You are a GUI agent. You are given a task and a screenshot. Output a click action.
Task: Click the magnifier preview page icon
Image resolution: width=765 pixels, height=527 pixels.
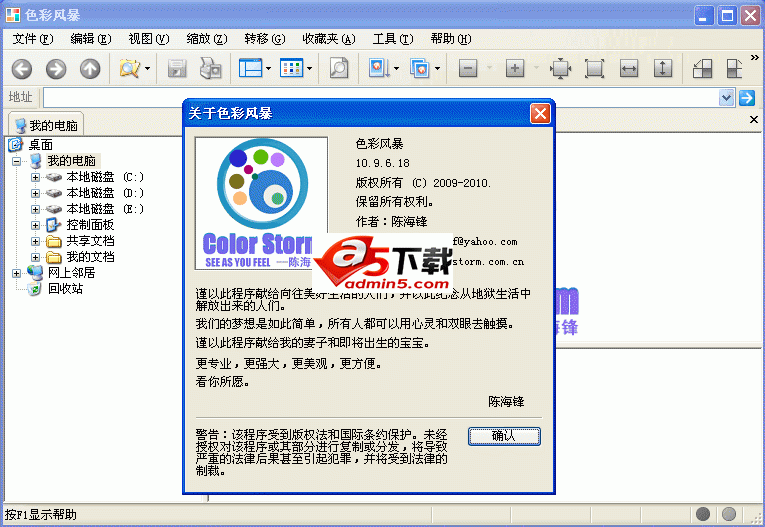(339, 68)
